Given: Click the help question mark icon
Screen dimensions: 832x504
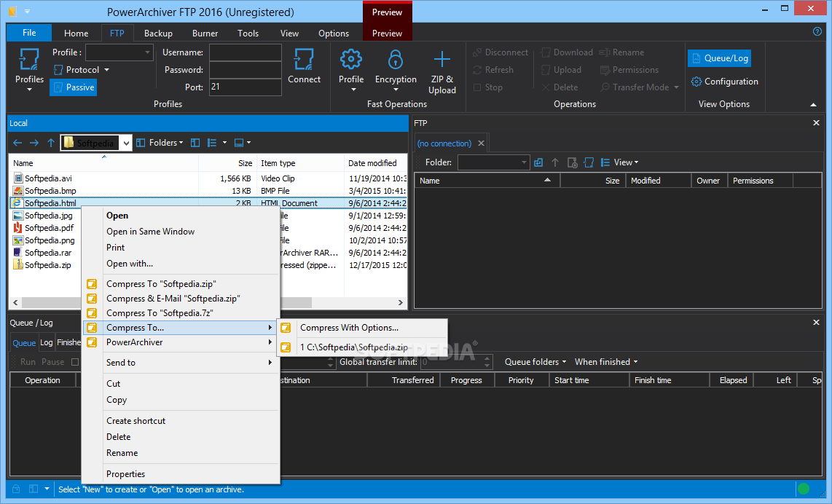Looking at the screenshot, I should 817,31.
